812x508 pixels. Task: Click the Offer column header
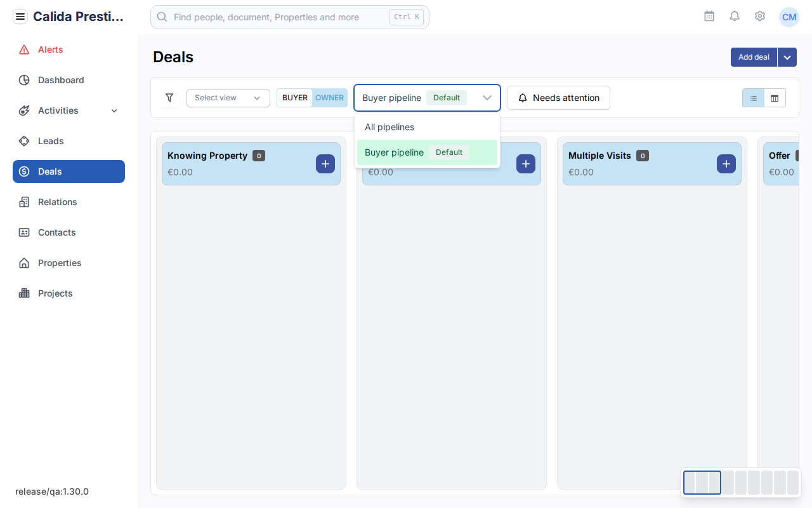(781, 164)
